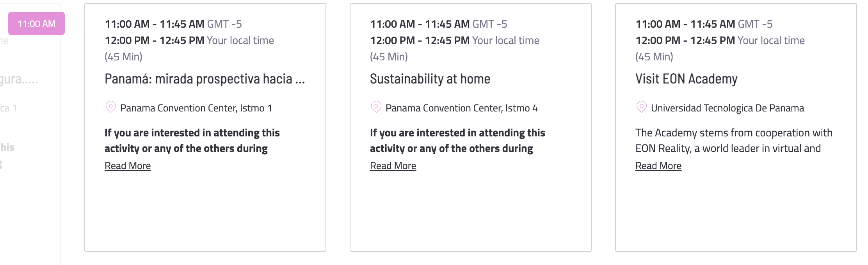Viewport: 868px width, 265px height.
Task: Select the 11:00 AM time slot badge
Action: [37, 23]
